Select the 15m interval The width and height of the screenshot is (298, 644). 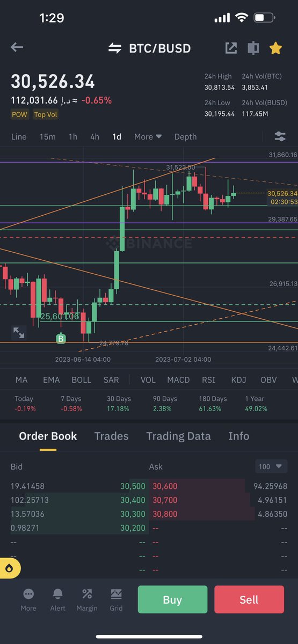point(47,137)
